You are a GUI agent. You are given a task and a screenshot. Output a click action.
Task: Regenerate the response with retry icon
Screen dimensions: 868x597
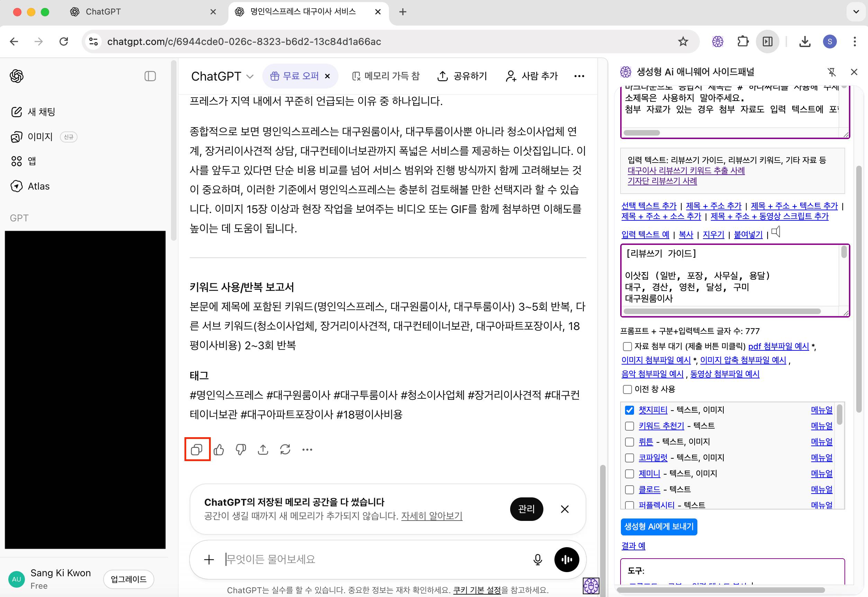pos(285,449)
